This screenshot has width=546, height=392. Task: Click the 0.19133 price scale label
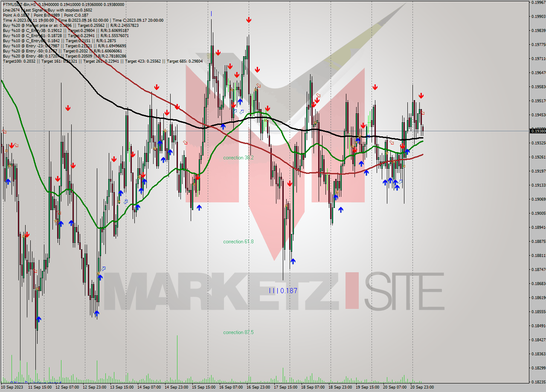[x=538, y=185]
